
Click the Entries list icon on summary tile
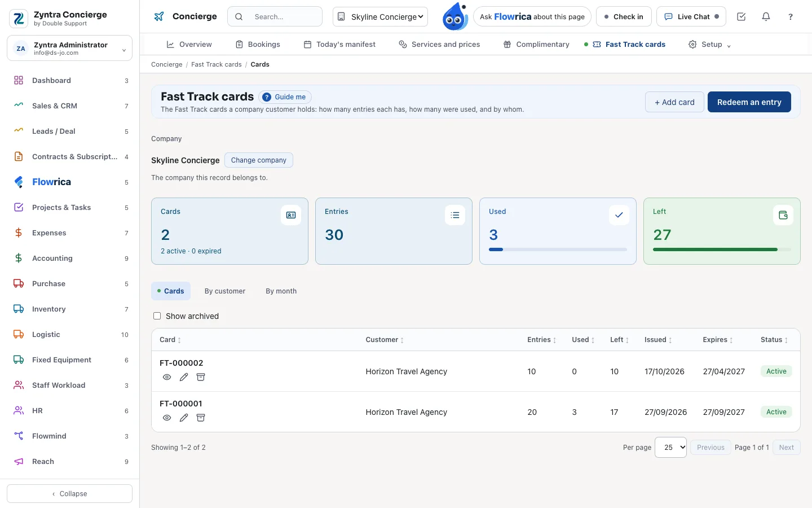pyautogui.click(x=455, y=215)
